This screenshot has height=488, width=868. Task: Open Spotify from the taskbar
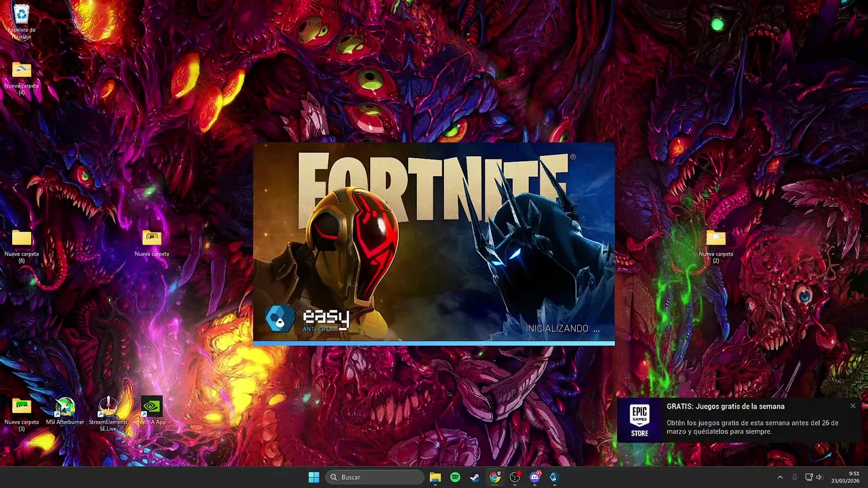[x=455, y=477]
